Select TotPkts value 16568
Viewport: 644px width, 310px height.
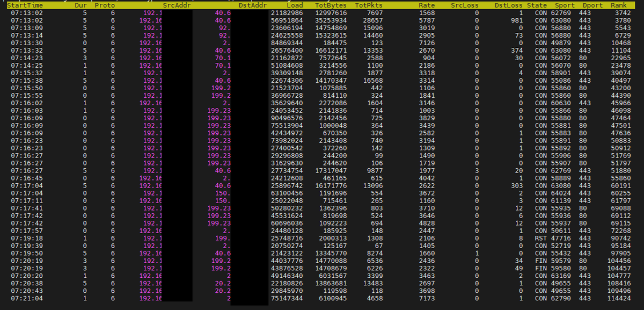coord(372,80)
